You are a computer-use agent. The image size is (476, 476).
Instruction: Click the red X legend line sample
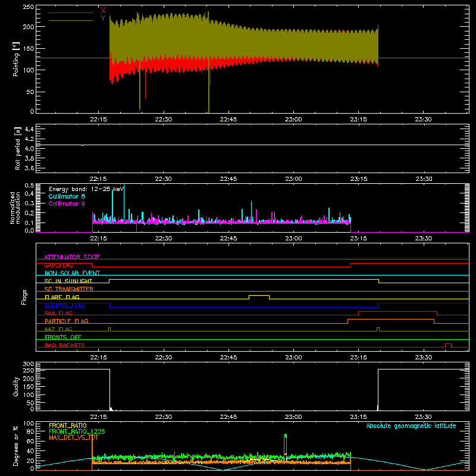(x=71, y=12)
